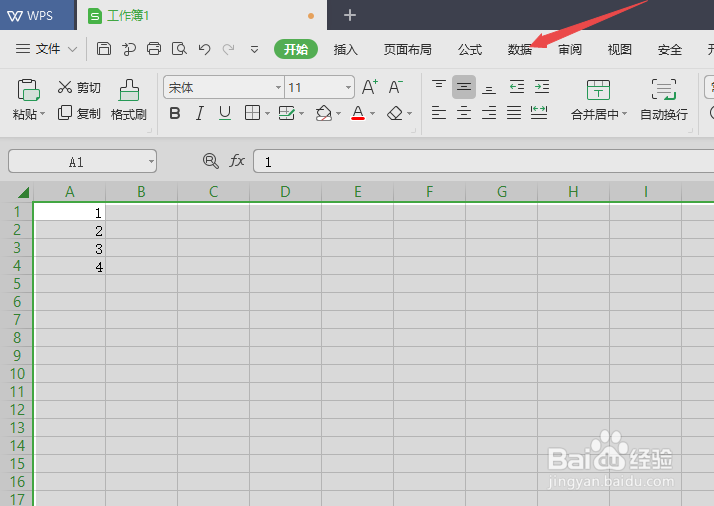The width and height of the screenshot is (714, 506).
Task: Align cell content to top
Action: (439, 87)
